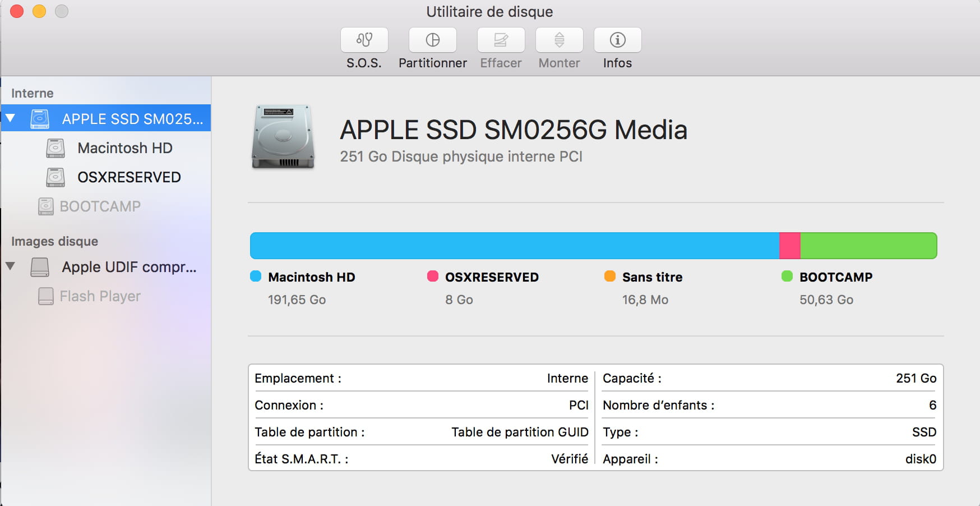Click the Macintosh HD drive icon in sidebar
Image resolution: width=980 pixels, height=506 pixels.
click(56, 148)
